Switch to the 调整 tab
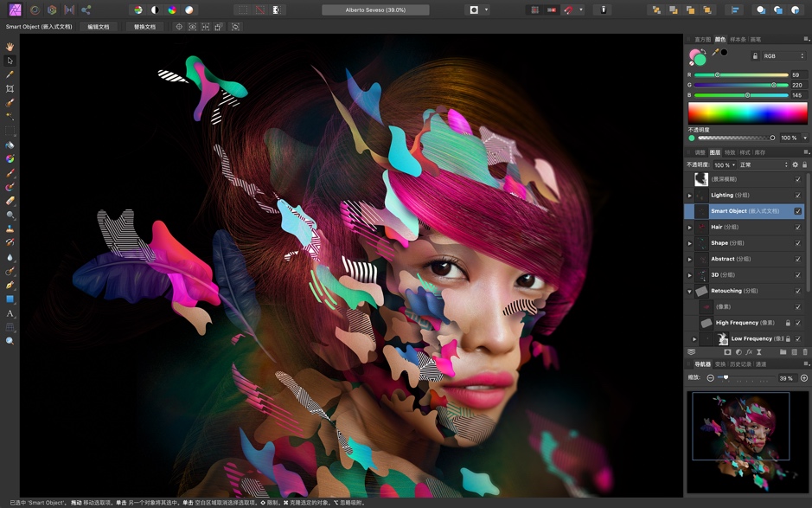 coord(699,151)
